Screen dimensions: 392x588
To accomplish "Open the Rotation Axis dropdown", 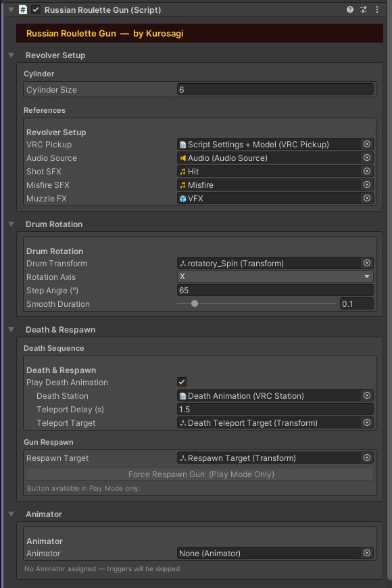I will (275, 276).
